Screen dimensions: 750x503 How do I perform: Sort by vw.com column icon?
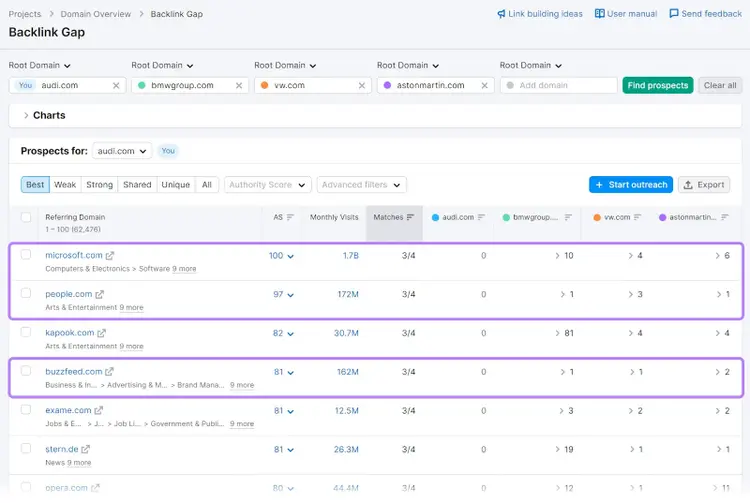tap(637, 218)
